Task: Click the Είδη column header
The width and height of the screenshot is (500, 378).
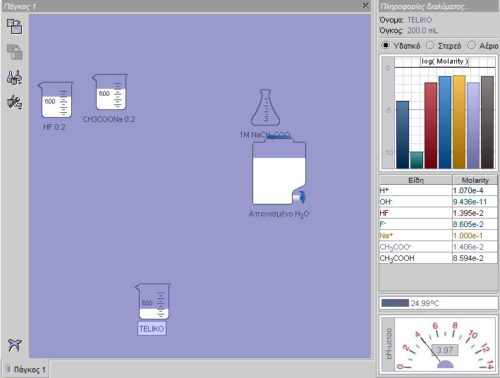Action: (416, 180)
